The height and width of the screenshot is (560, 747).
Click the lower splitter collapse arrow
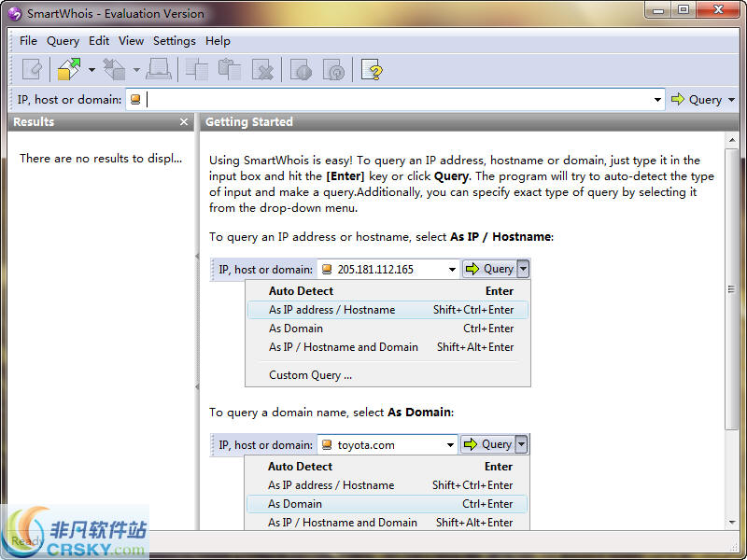(x=197, y=386)
